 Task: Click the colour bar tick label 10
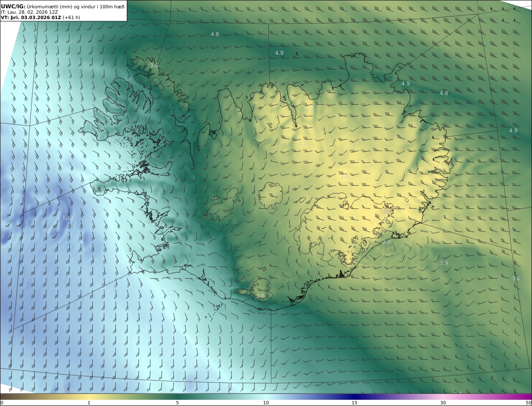pyautogui.click(x=266, y=403)
